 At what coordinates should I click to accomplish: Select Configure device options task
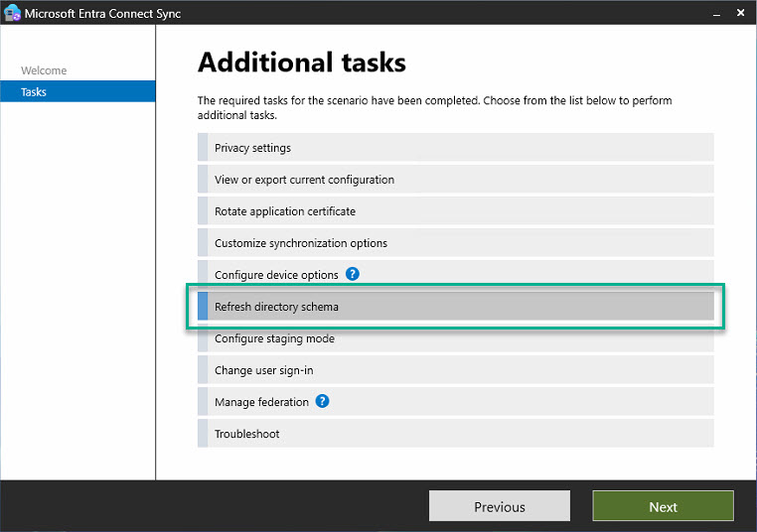[276, 275]
